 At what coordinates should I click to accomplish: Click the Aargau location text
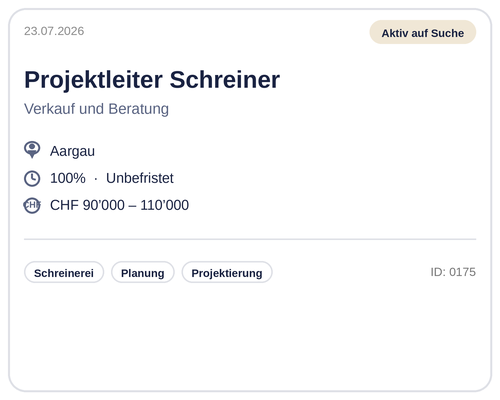tap(72, 151)
